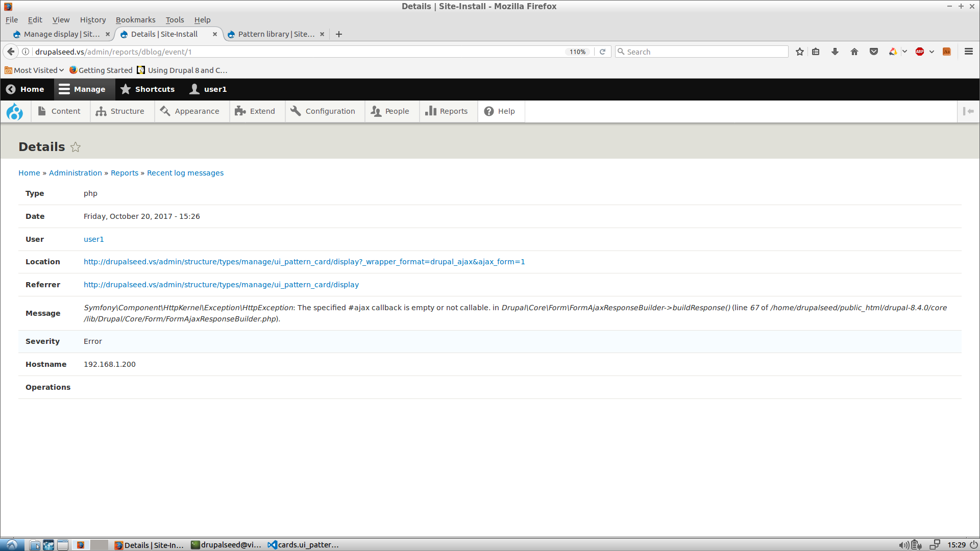Click into the Firefox search box
The width and height of the screenshot is (980, 551).
click(704, 52)
